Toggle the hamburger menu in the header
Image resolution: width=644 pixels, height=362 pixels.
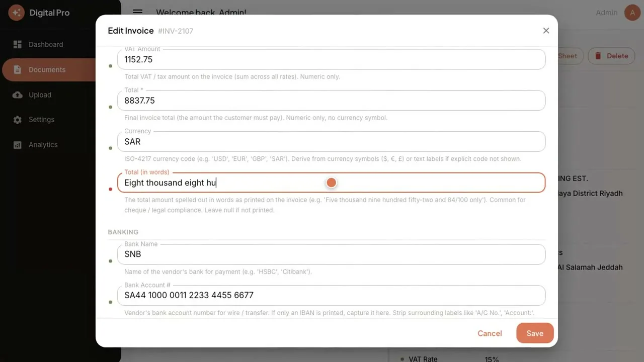pyautogui.click(x=137, y=13)
